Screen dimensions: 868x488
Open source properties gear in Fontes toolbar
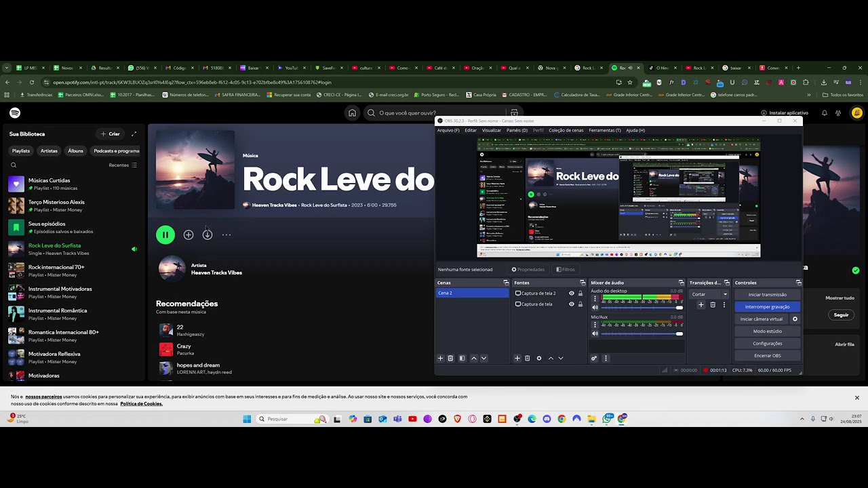[539, 358]
